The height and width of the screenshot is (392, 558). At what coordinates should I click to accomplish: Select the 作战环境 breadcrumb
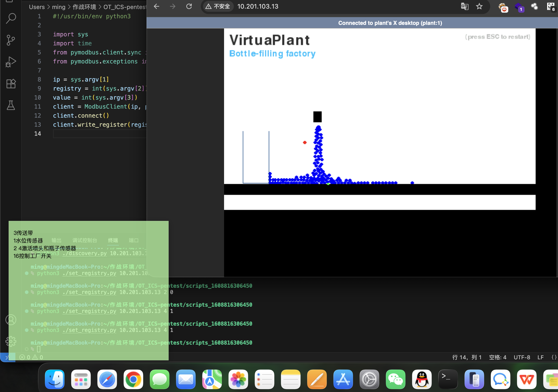(84, 7)
